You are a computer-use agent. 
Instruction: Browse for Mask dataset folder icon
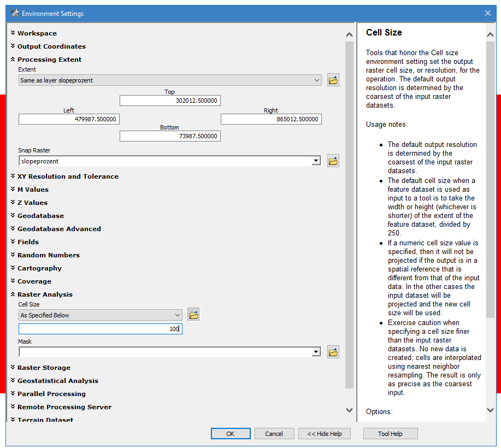(x=333, y=352)
